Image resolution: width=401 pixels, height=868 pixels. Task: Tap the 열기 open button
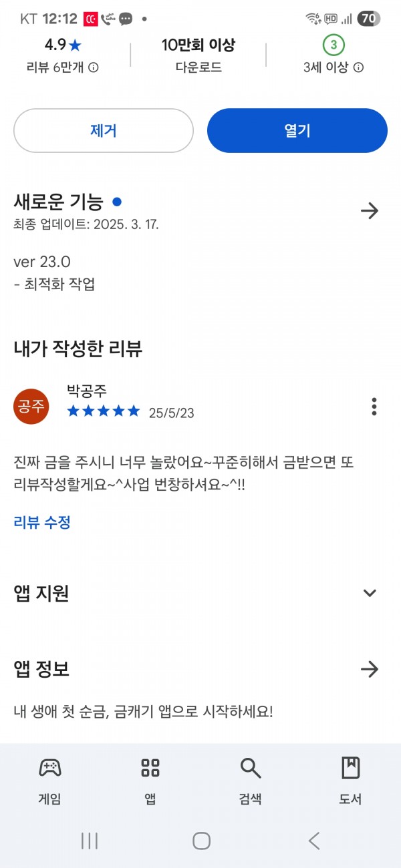click(x=297, y=131)
